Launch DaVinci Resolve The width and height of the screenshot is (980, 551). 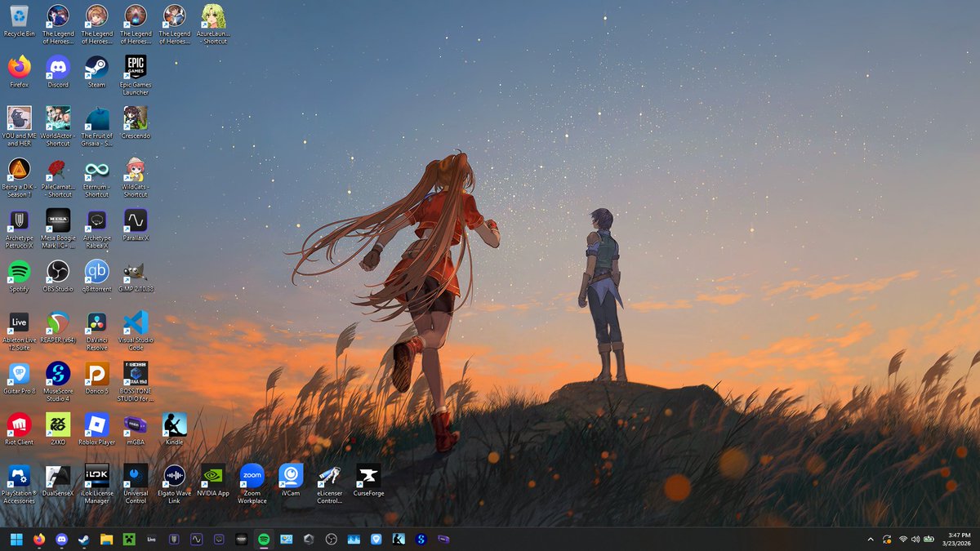click(96, 322)
